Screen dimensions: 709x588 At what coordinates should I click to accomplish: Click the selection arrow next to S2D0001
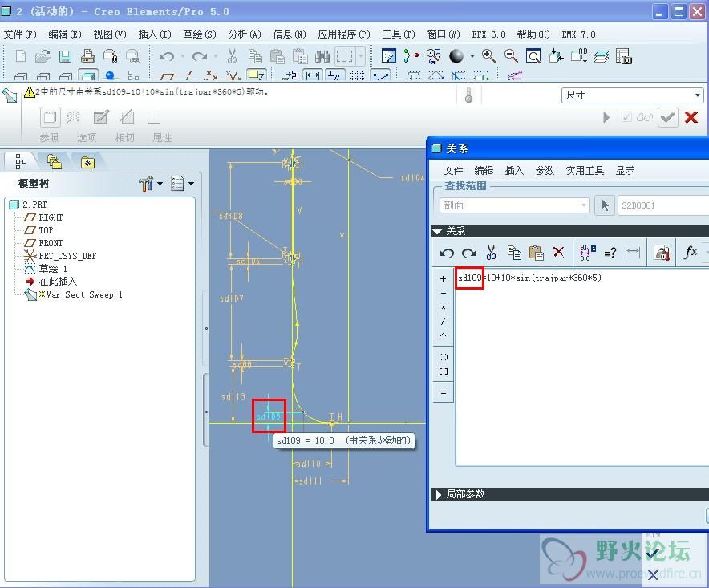pos(605,205)
